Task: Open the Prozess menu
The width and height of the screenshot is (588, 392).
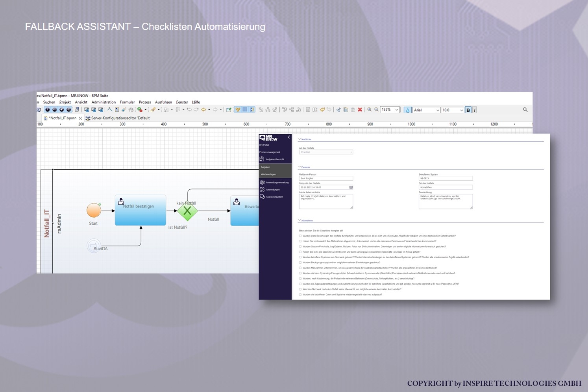Action: (x=145, y=102)
